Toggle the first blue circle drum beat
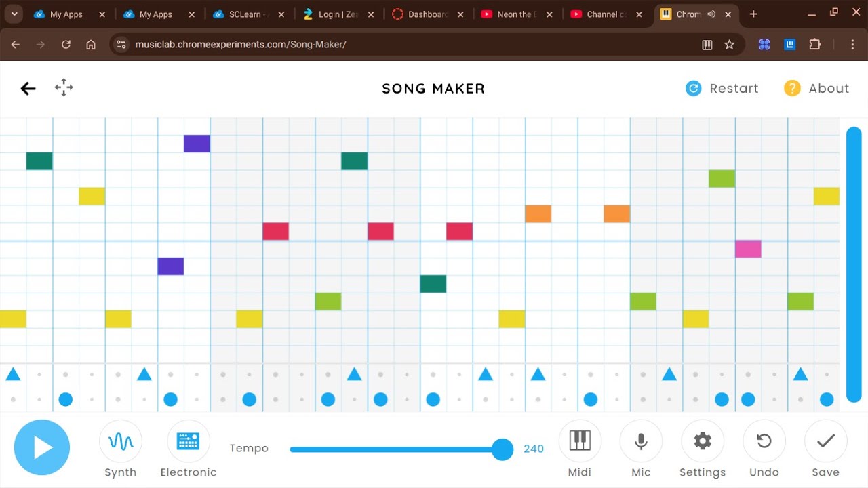This screenshot has height=488, width=868. coord(66,399)
